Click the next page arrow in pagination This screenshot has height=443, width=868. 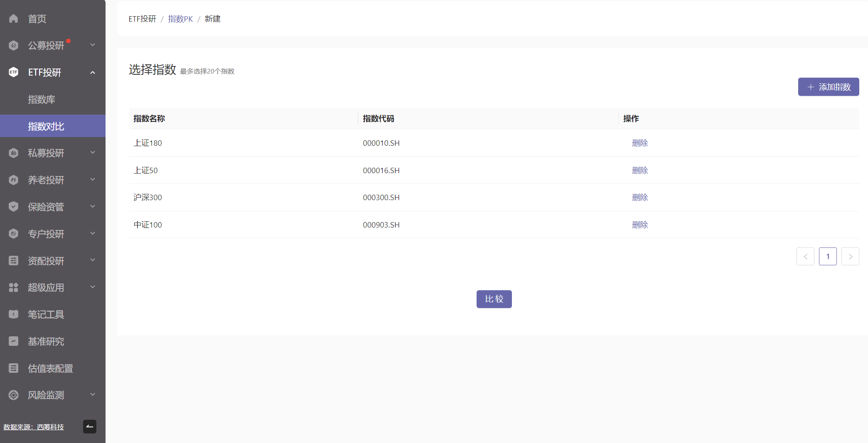coord(850,257)
